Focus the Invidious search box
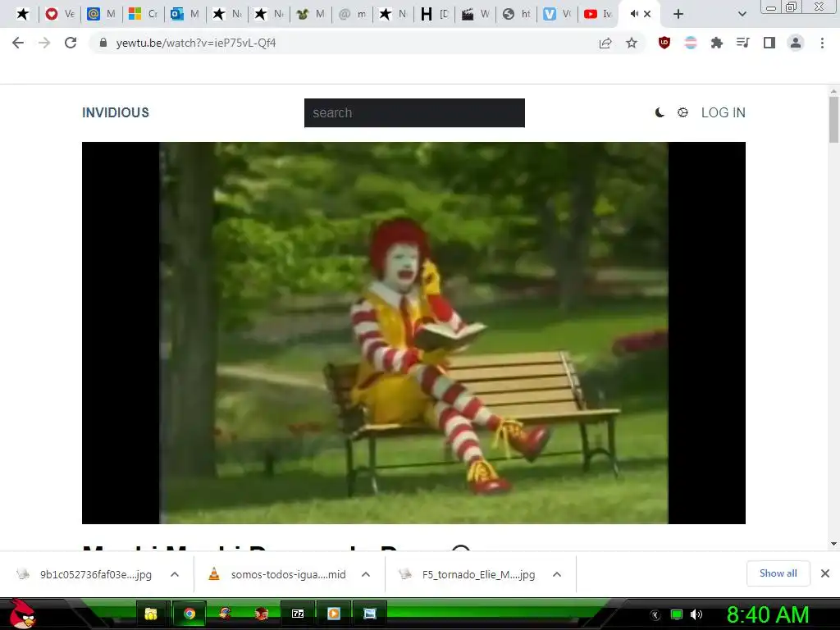 pos(414,112)
